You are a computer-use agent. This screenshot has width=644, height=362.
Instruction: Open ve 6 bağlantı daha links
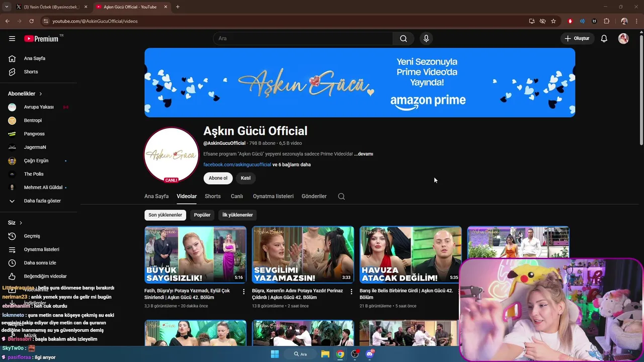(292, 164)
